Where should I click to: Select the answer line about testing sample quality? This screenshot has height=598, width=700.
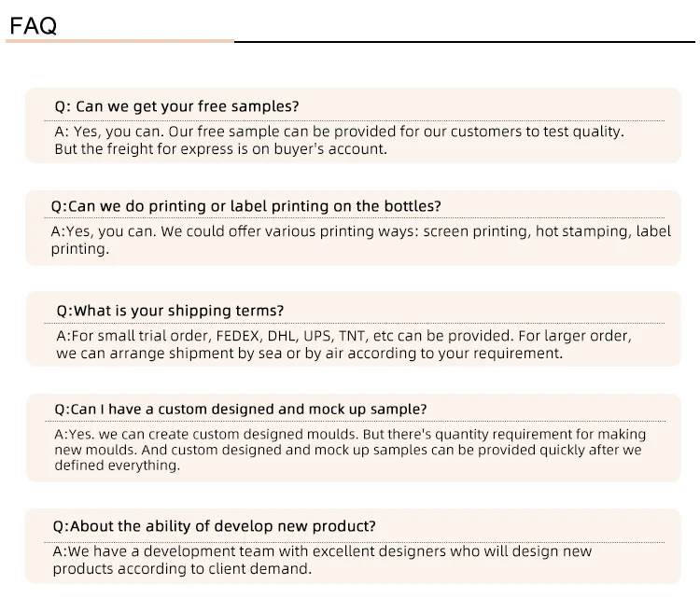tap(339, 132)
